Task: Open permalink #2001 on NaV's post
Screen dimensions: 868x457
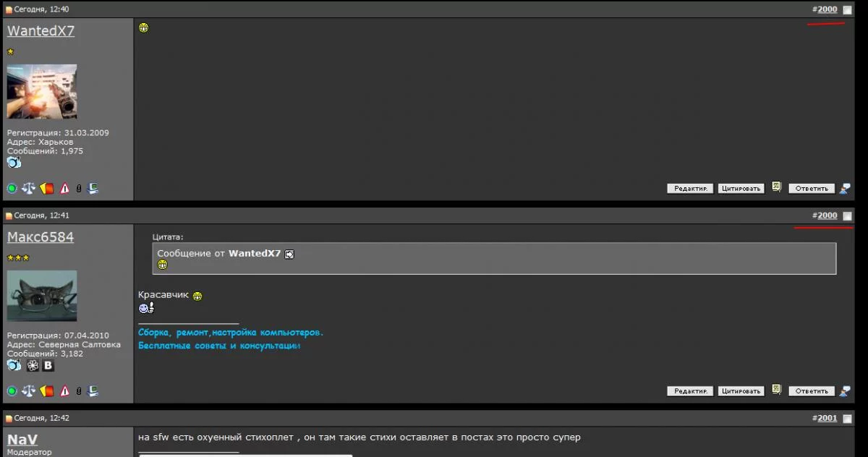Action: pos(825,418)
